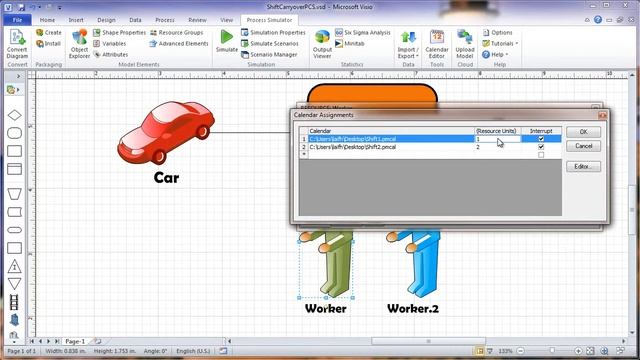Click the zoom in plus button
This screenshot has height=360, width=640.
578,351
